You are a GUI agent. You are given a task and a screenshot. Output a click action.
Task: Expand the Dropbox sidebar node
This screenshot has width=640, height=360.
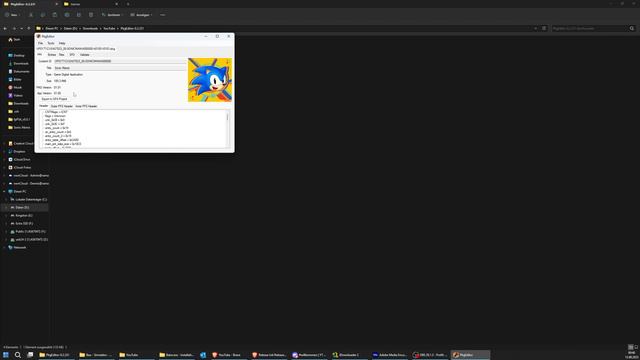(4, 151)
